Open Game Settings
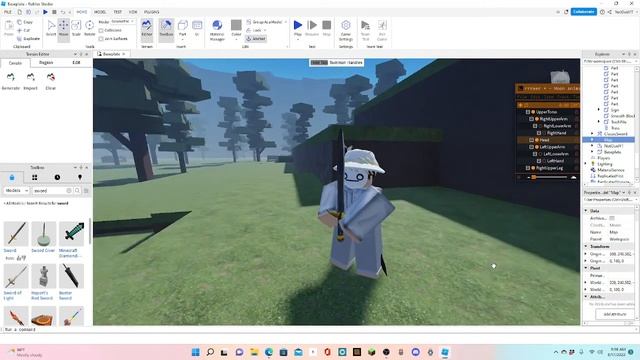640x360 pixels. tap(346, 30)
